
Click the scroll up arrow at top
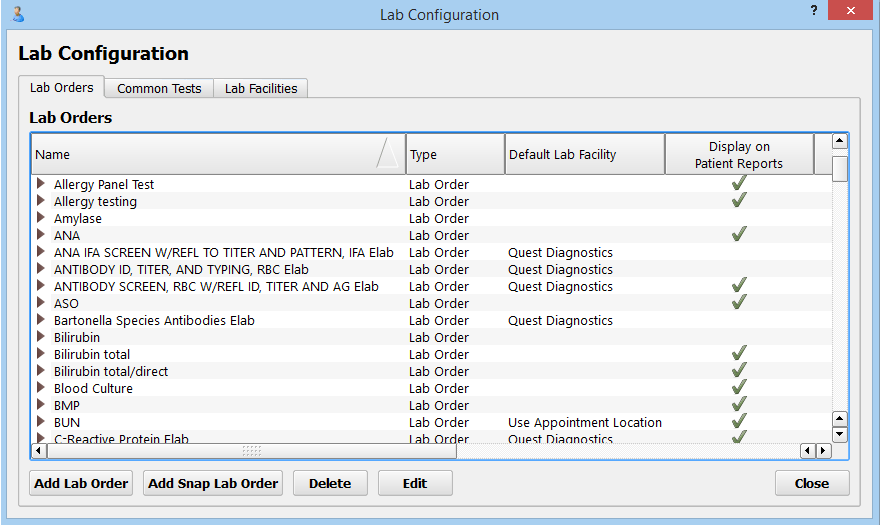[840, 141]
